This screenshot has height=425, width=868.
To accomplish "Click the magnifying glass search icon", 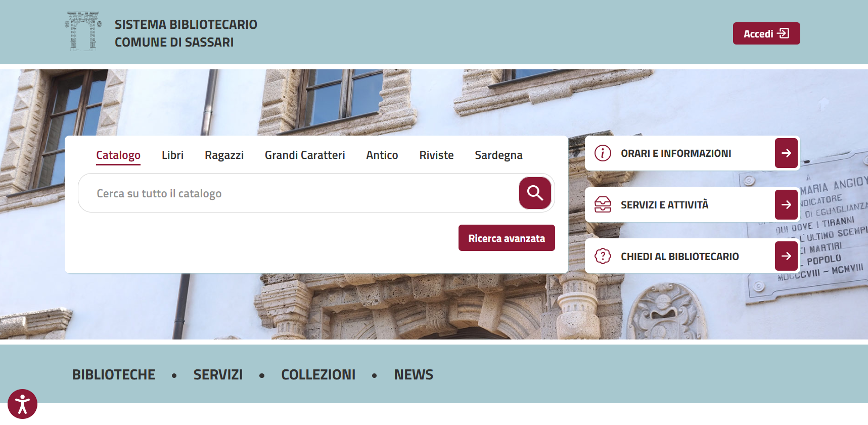I will coord(535,193).
